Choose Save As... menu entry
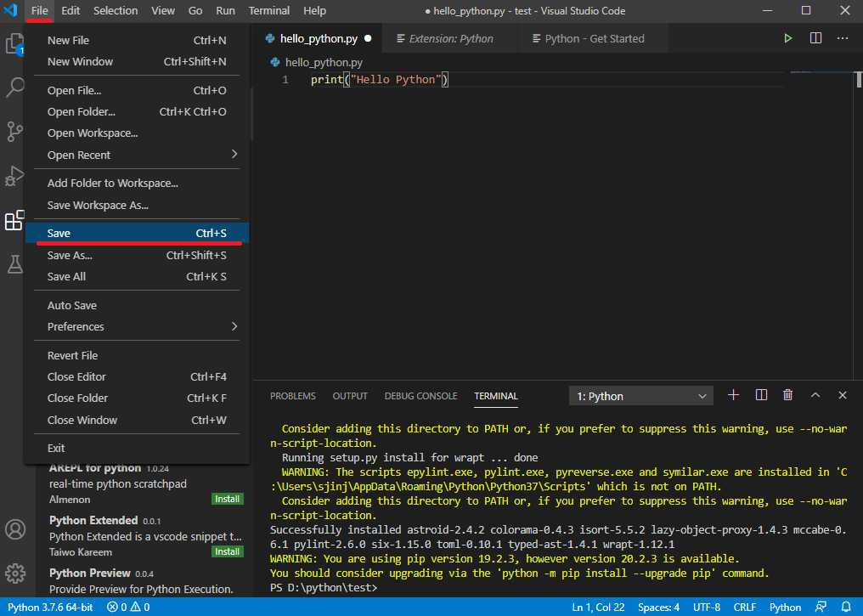The image size is (863, 616). 137,255
